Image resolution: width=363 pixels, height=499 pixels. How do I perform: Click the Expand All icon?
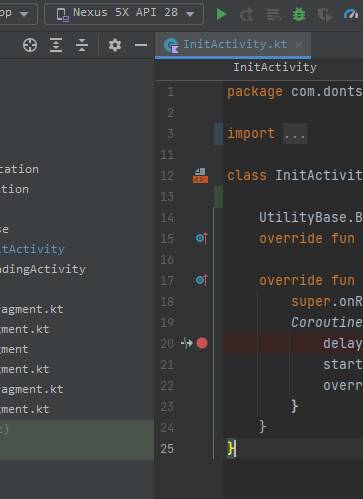(x=56, y=45)
